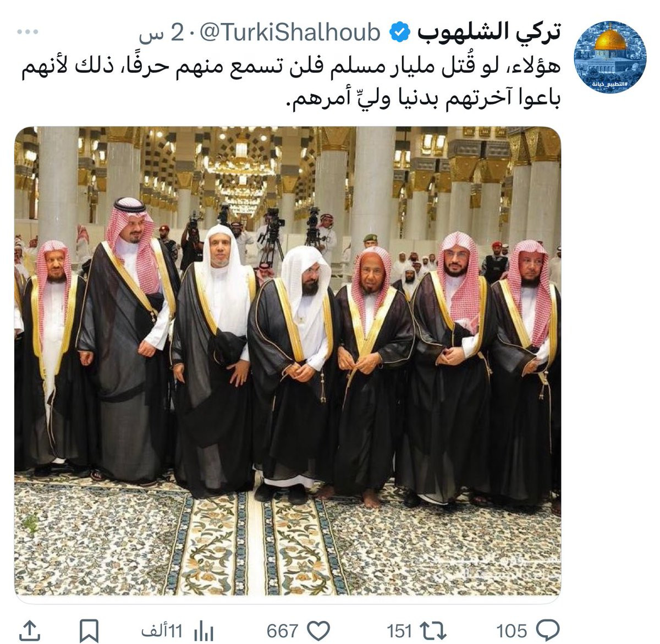Click the retweet arrows icon
The height and width of the screenshot is (644, 660).
433,630
